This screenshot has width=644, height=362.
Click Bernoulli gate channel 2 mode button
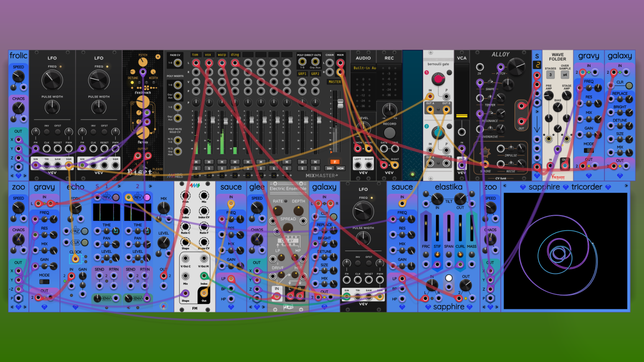[449, 126]
